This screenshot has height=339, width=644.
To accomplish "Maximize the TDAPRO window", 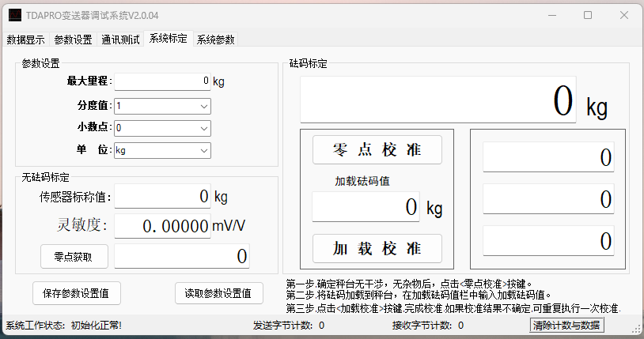I will coord(588,16).
